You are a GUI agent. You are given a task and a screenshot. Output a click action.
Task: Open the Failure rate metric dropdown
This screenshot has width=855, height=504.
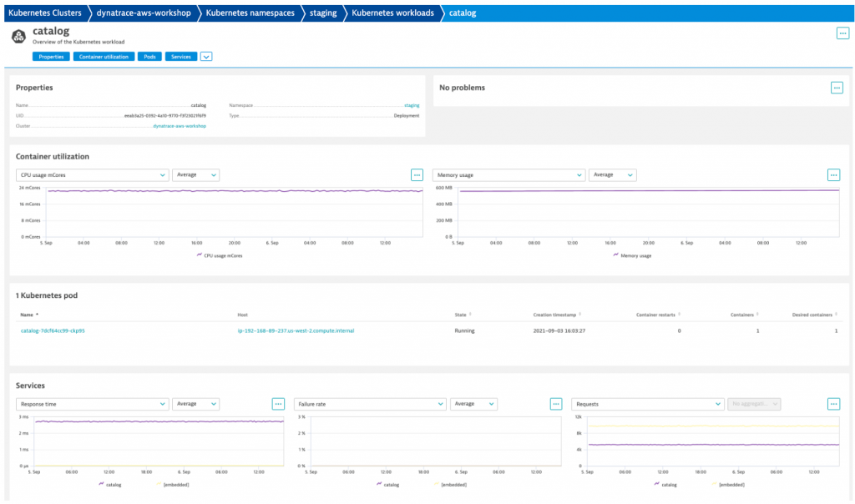370,404
